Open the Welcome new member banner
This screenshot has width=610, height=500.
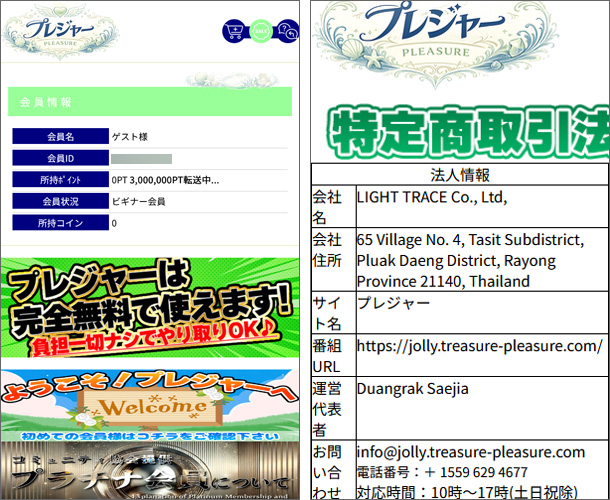150,403
